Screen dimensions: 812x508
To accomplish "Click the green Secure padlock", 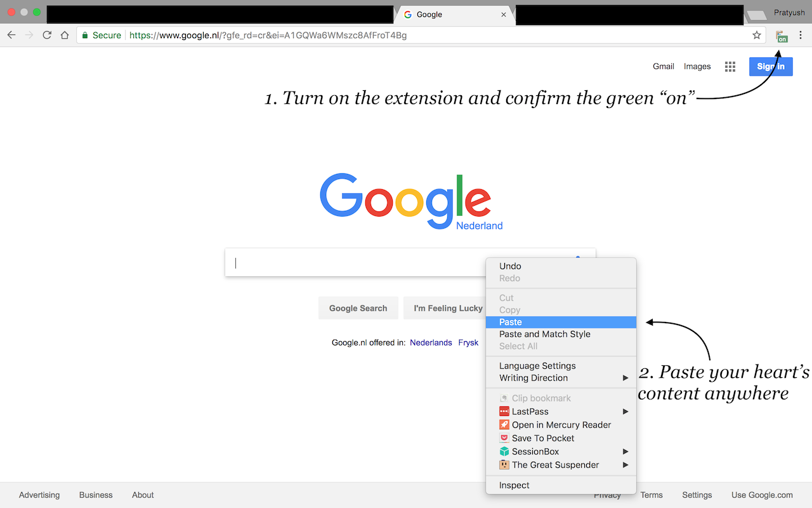I will pos(86,36).
